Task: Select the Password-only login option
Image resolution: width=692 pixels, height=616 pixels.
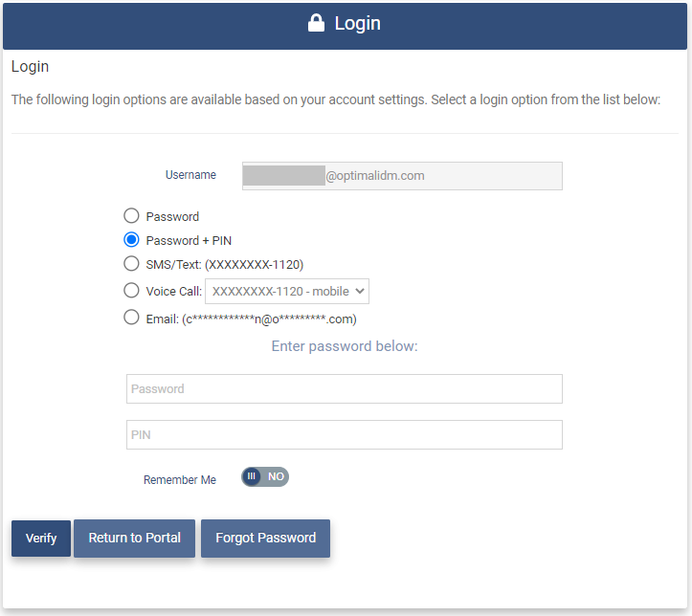Action: [132, 216]
